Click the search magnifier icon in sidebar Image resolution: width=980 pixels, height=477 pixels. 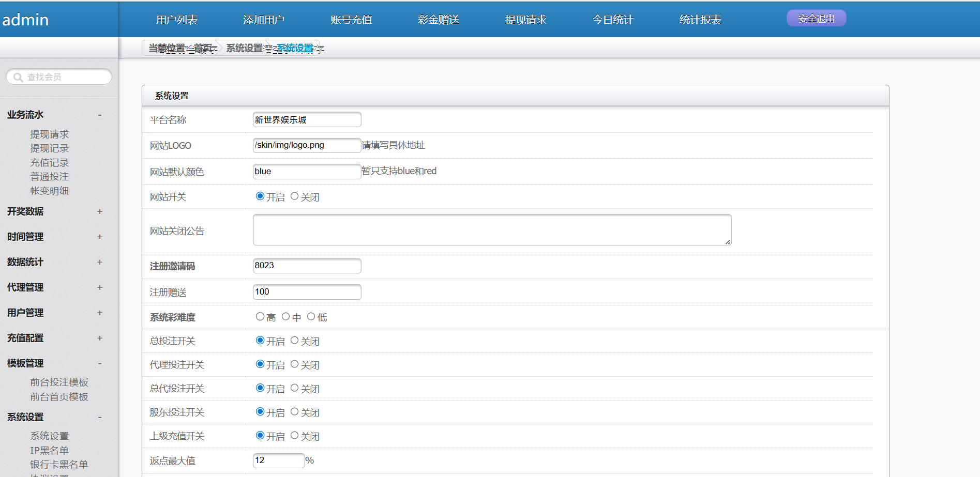tap(18, 78)
